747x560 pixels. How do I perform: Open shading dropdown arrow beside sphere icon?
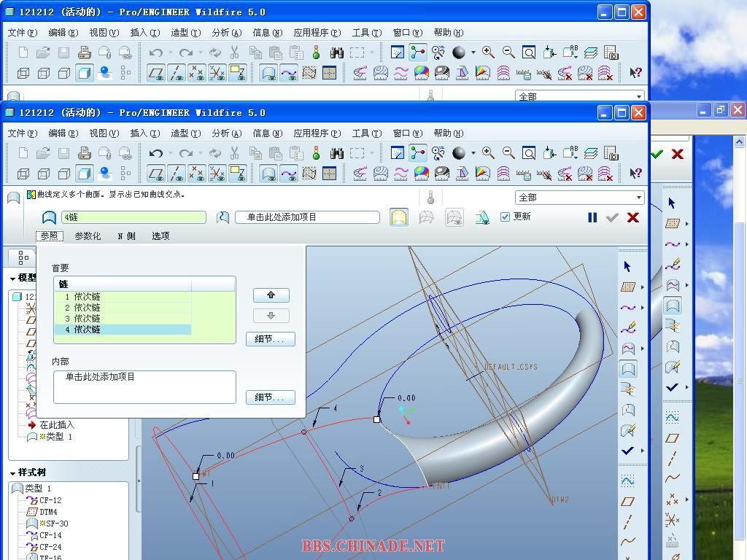point(473,153)
